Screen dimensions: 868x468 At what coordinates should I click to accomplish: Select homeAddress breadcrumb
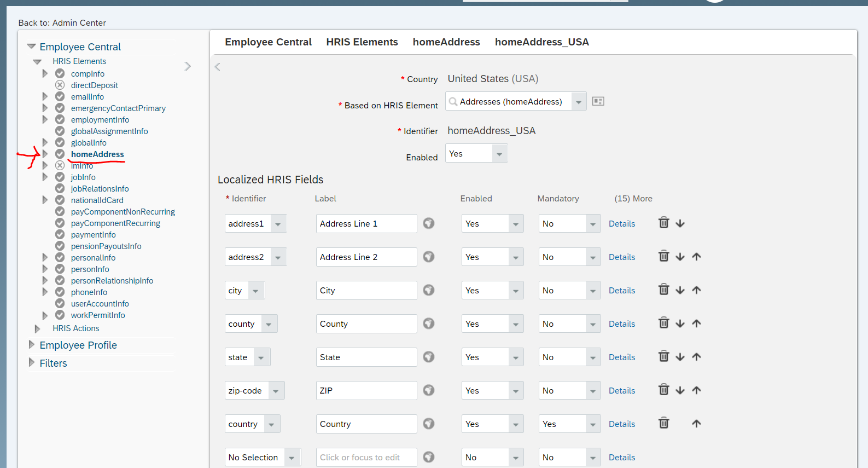click(446, 42)
